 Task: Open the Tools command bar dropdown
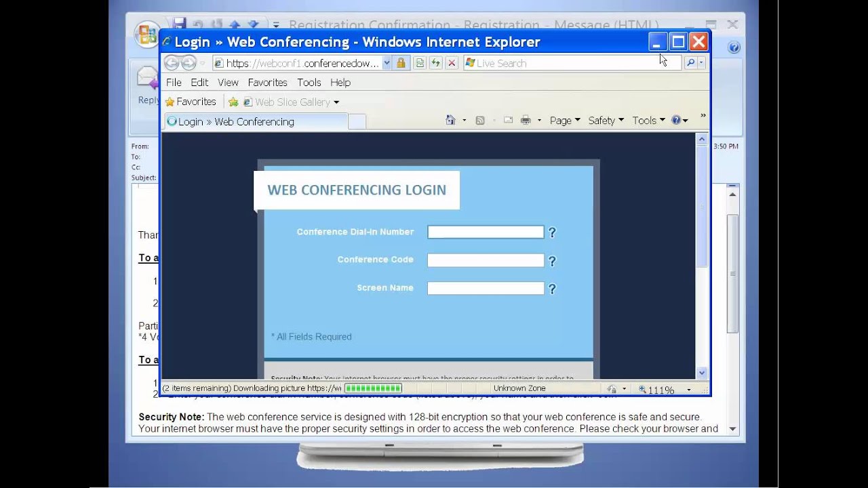pos(662,121)
